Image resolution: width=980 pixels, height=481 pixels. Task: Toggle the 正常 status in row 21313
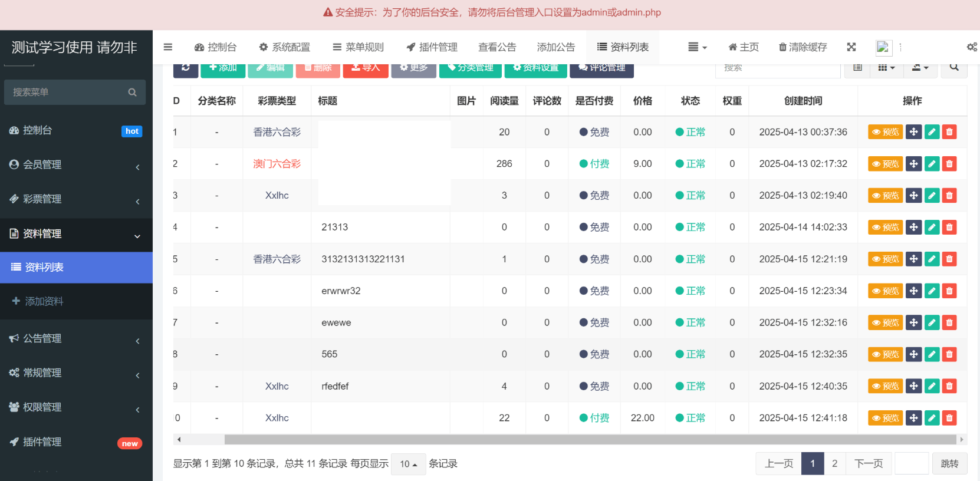coord(690,228)
